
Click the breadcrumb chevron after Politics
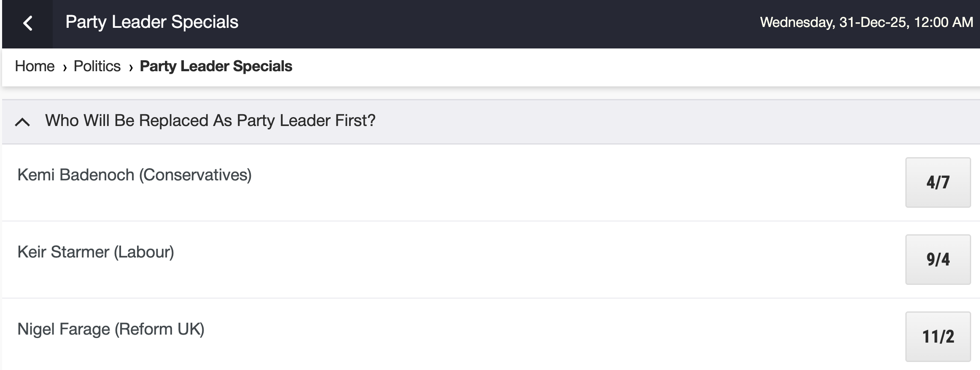pyautogui.click(x=131, y=67)
